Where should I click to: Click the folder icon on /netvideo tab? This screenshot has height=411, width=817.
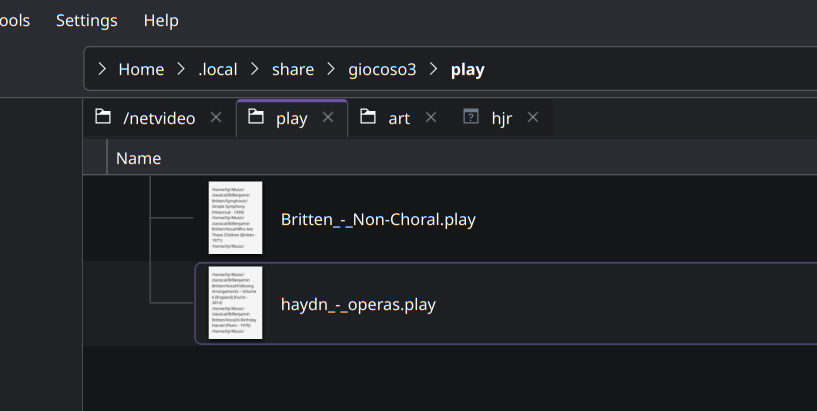(x=103, y=117)
